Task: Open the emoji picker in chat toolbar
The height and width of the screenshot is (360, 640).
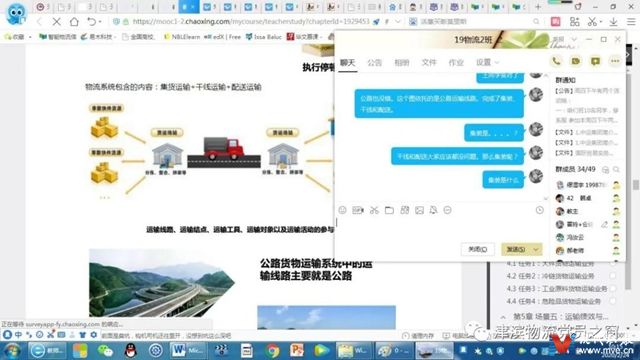Action: point(342,210)
